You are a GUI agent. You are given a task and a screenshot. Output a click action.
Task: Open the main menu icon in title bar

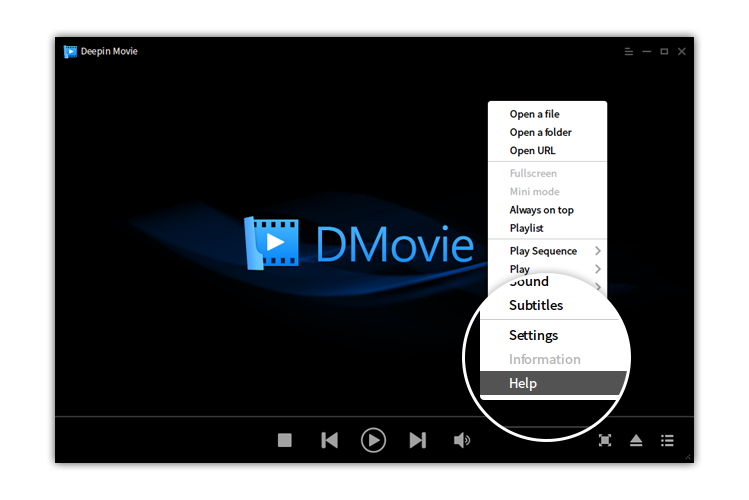(629, 51)
